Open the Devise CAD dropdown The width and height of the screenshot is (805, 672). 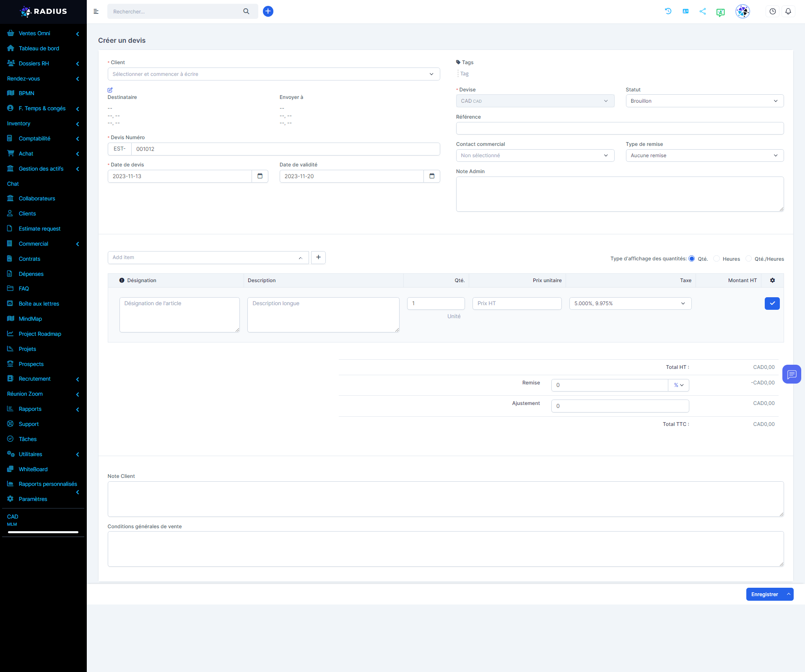(535, 101)
